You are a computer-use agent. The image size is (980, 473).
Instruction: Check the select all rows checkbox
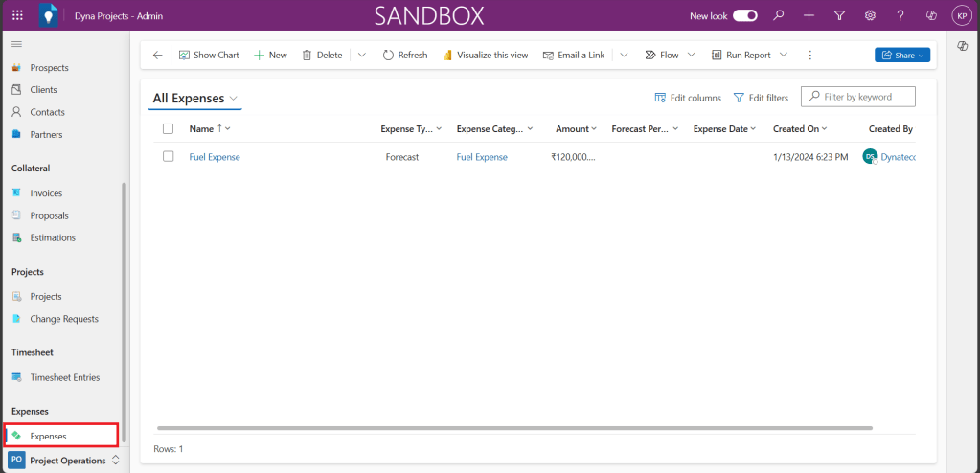point(169,129)
